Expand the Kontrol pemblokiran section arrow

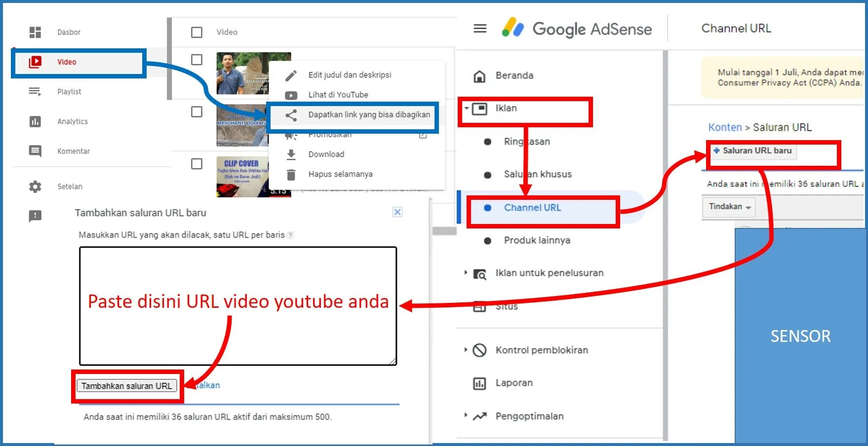[466, 349]
